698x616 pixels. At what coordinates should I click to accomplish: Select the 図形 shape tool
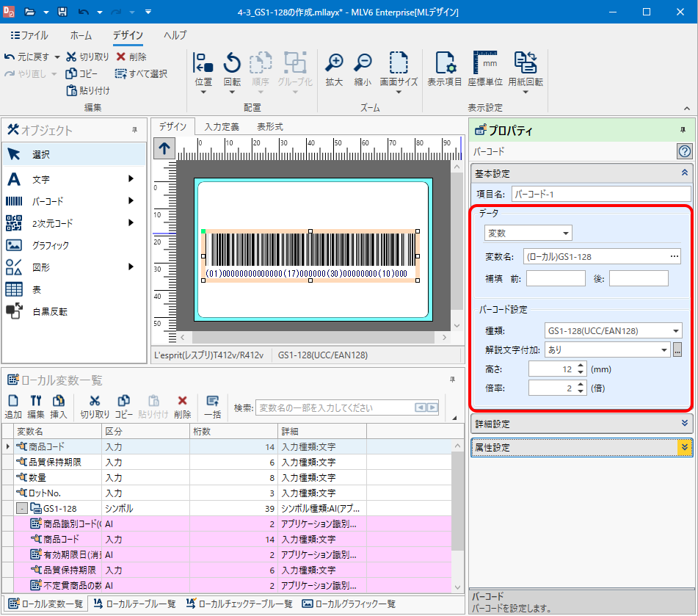pos(74,267)
